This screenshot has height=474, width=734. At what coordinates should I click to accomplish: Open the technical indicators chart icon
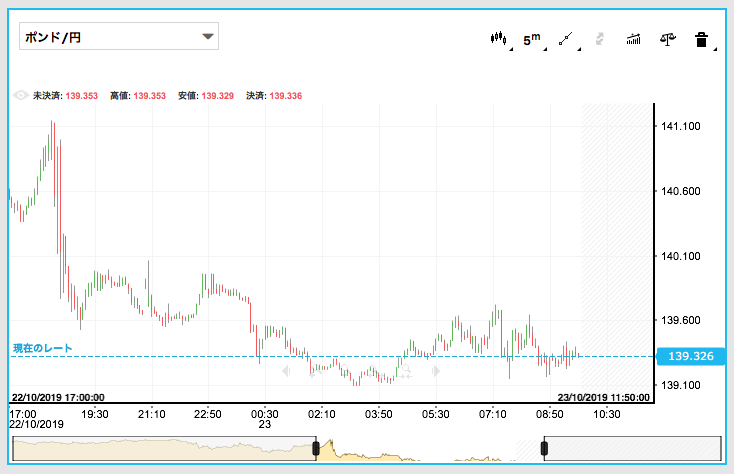pyautogui.click(x=633, y=39)
